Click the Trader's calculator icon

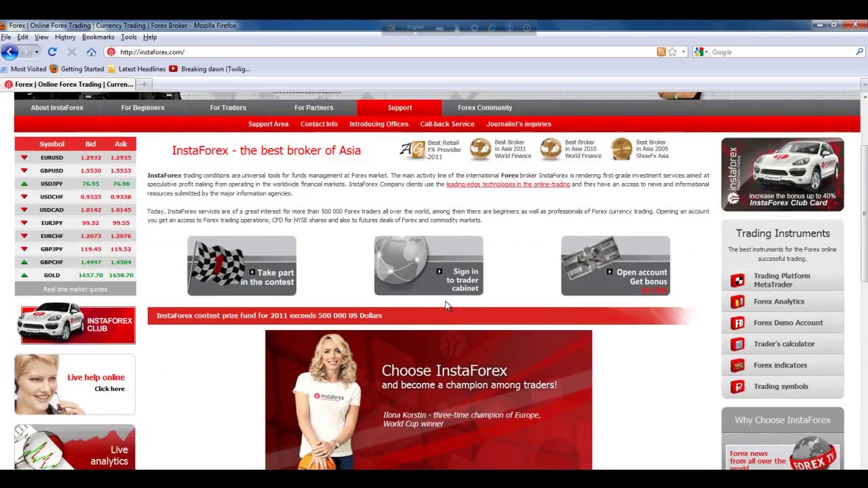tap(737, 344)
